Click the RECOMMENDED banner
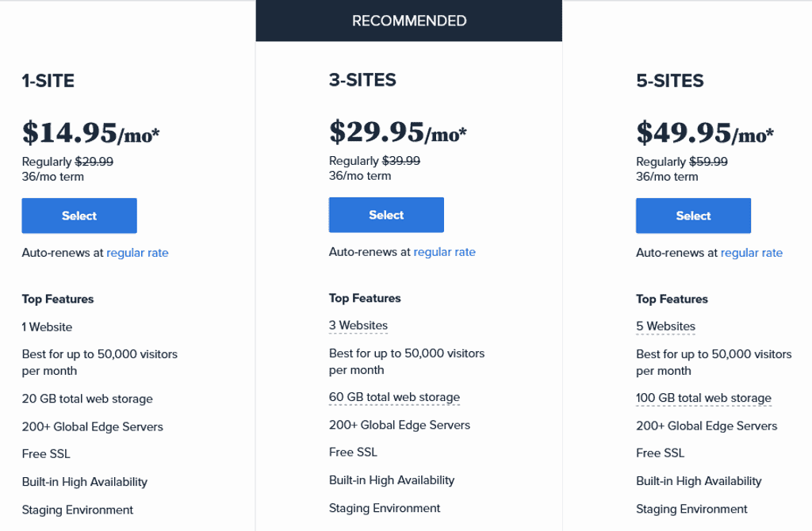812x531 pixels. 409,21
